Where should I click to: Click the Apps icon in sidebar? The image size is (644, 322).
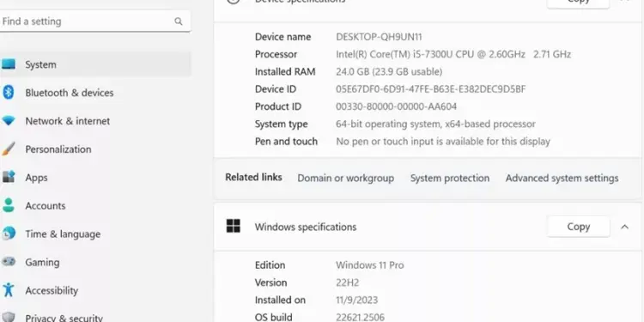8,177
